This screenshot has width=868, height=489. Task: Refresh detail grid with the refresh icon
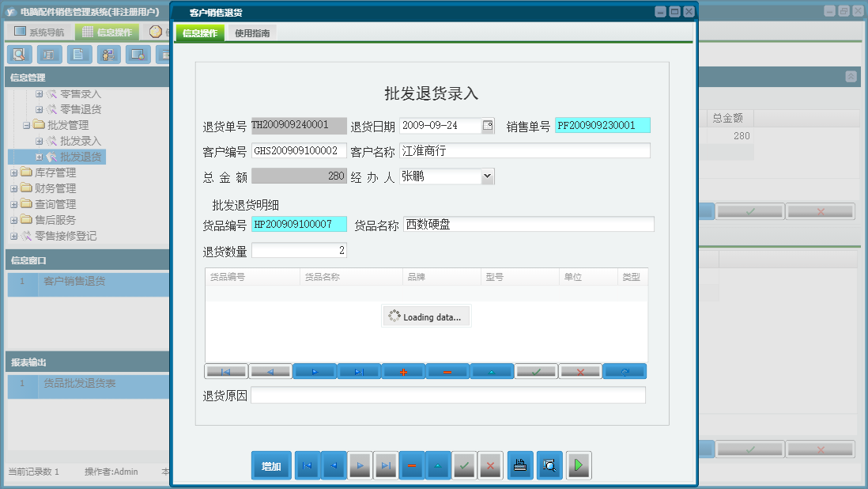[625, 372]
